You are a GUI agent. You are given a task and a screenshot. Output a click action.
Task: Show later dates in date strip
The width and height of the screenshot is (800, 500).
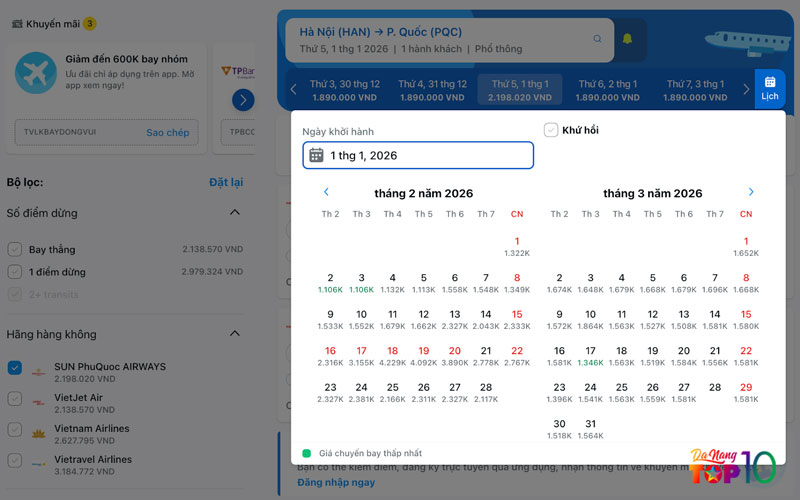point(746,90)
